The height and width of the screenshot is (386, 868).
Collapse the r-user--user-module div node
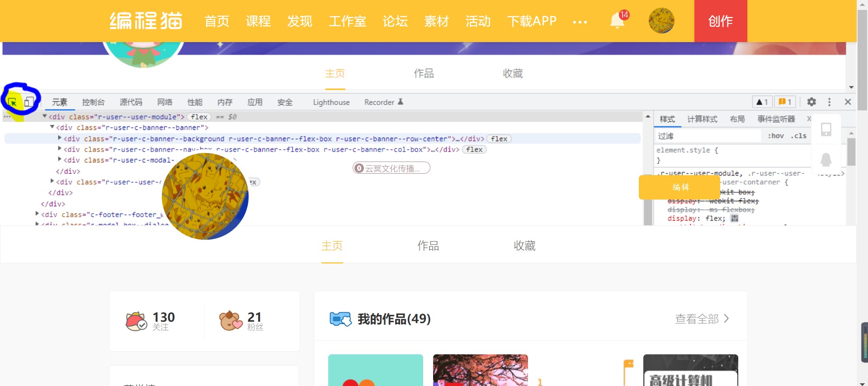tap(45, 116)
